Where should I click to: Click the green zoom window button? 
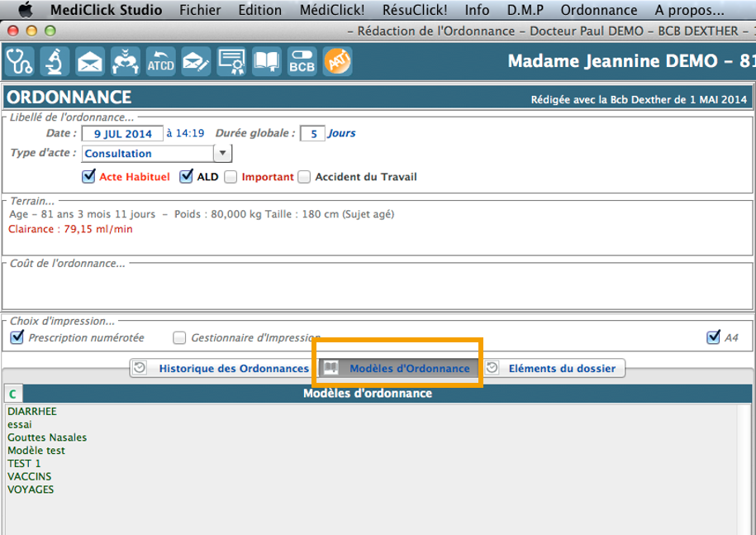click(x=50, y=31)
